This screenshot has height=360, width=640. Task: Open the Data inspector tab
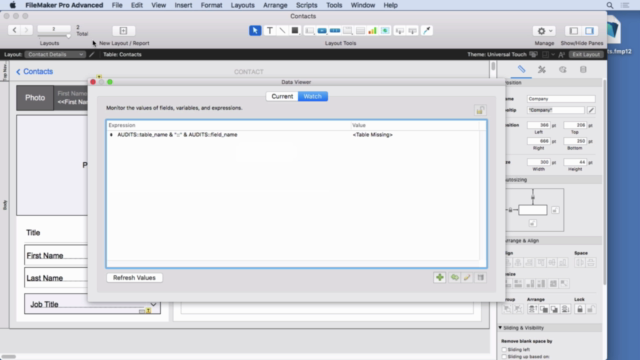pos(583,69)
